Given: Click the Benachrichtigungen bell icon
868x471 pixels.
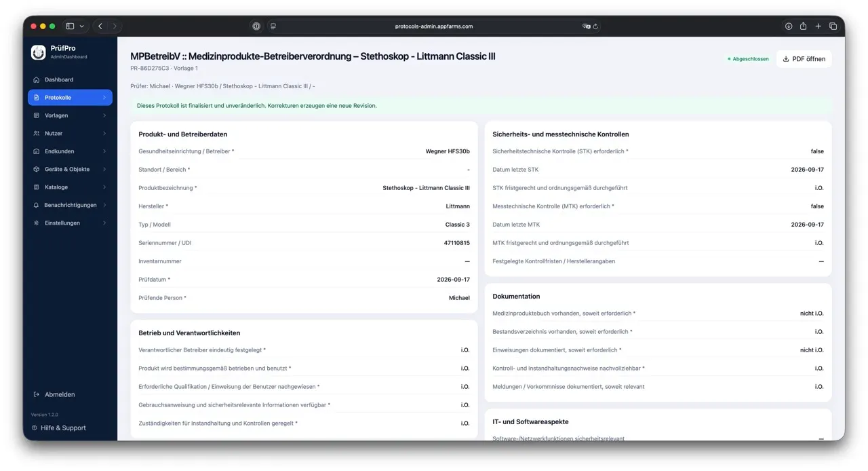Looking at the screenshot, I should point(37,205).
